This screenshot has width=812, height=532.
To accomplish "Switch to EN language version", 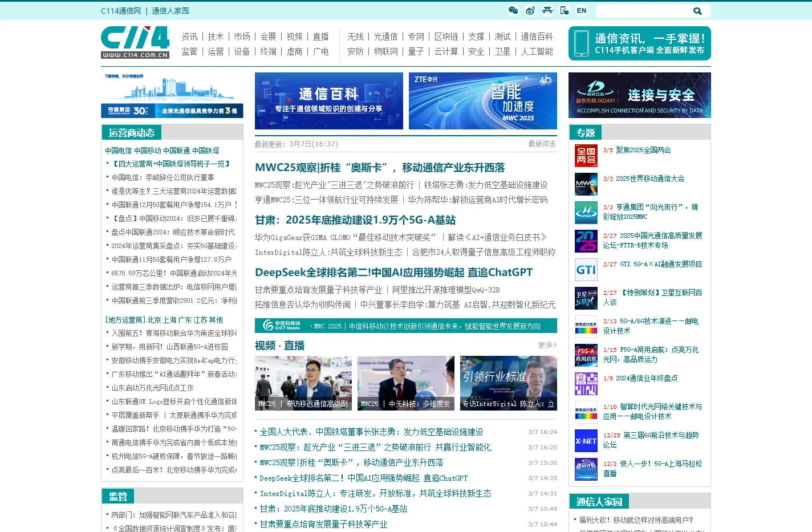I will point(582,10).
